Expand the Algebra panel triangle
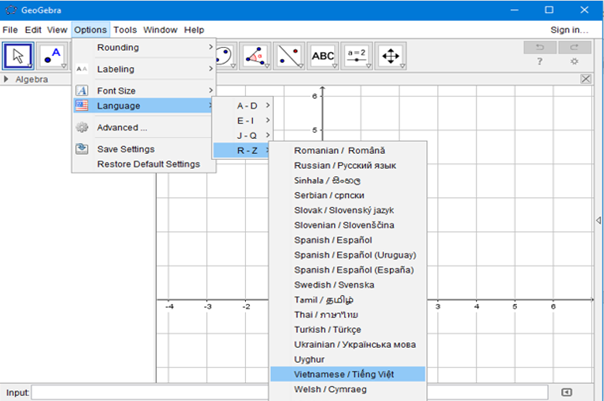 pos(8,78)
